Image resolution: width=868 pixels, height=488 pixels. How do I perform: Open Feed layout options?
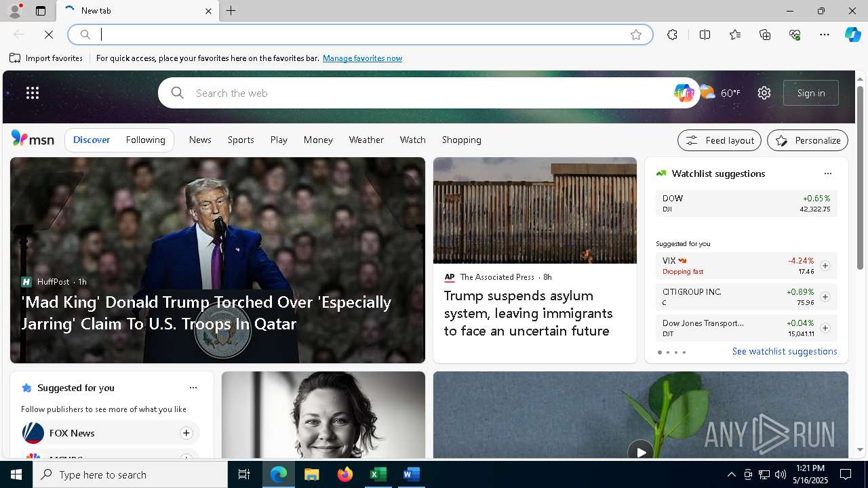[719, 140]
